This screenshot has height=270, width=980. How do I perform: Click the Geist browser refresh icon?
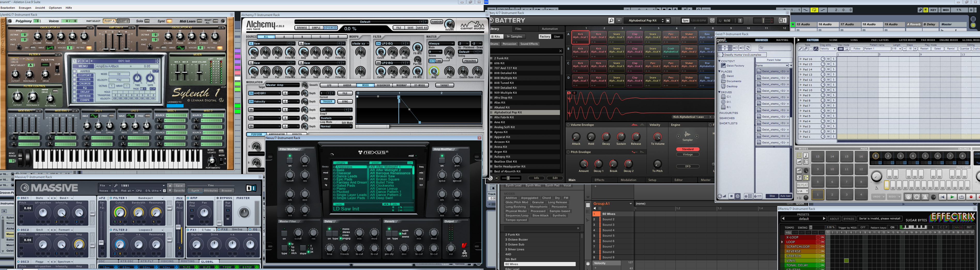(x=748, y=48)
